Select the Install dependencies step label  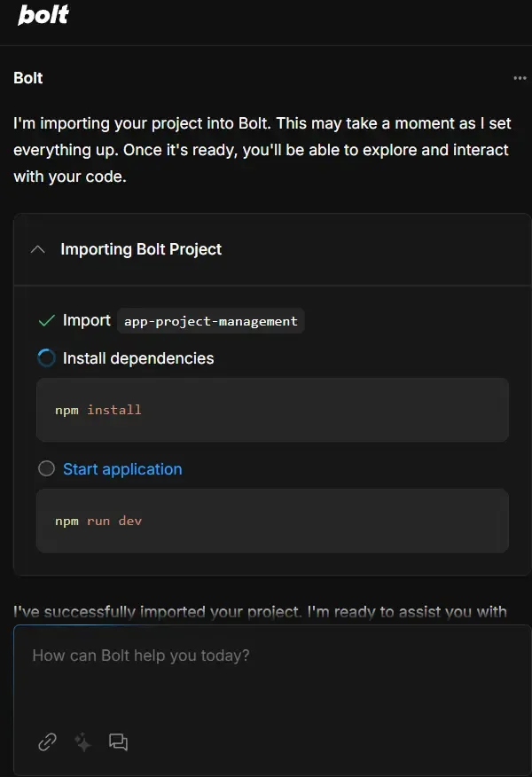(x=138, y=358)
